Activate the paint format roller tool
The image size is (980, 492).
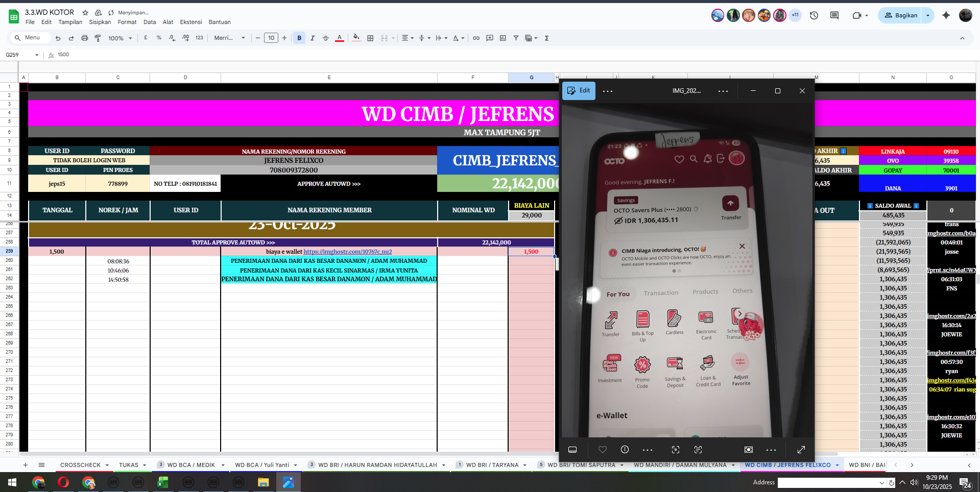click(98, 38)
